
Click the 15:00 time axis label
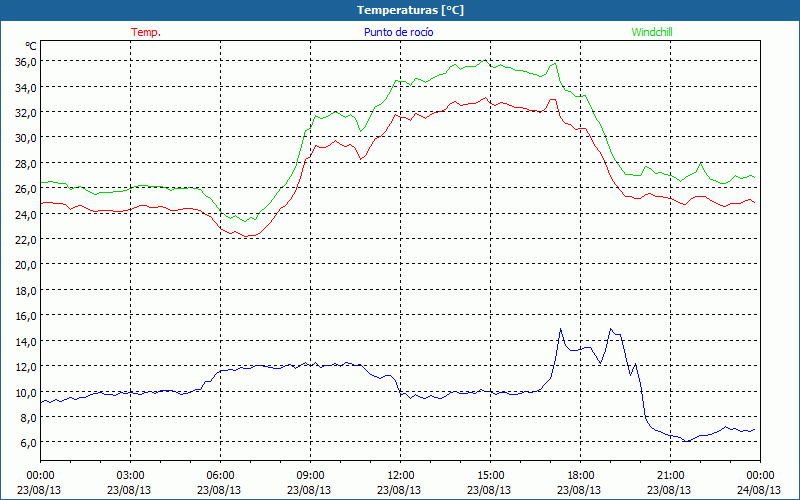tap(490, 476)
